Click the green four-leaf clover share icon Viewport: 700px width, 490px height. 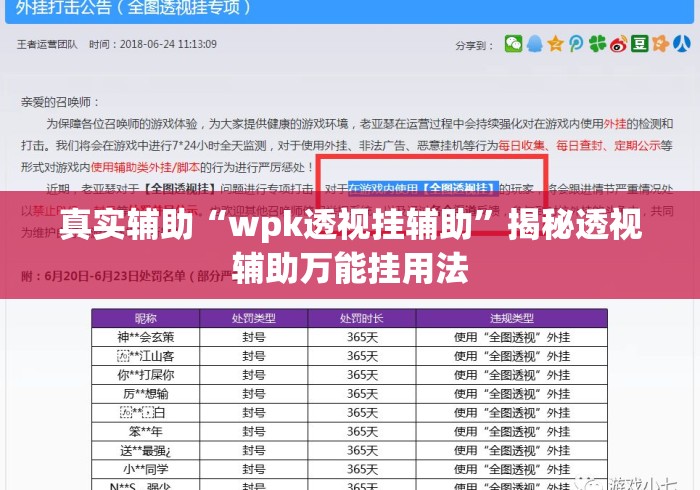pos(597,44)
